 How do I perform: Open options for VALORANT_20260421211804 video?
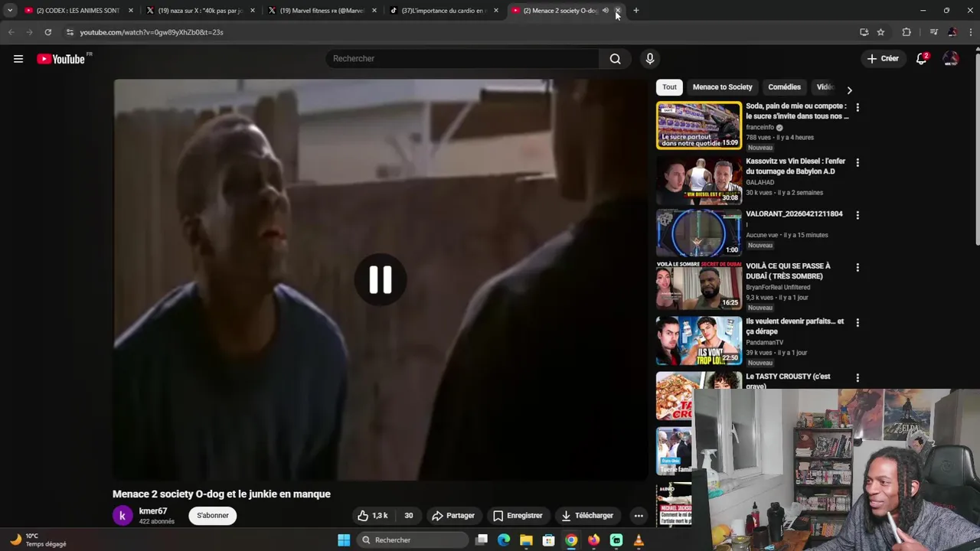[x=857, y=216]
